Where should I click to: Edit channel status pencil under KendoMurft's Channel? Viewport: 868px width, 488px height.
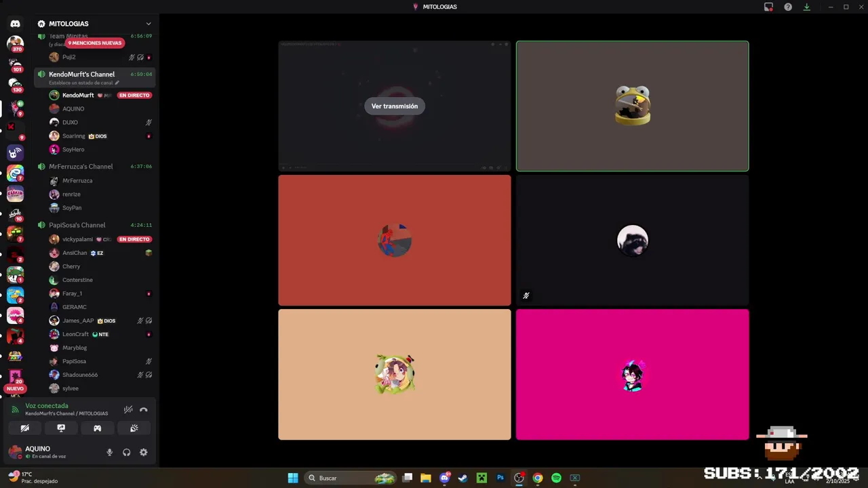(117, 83)
